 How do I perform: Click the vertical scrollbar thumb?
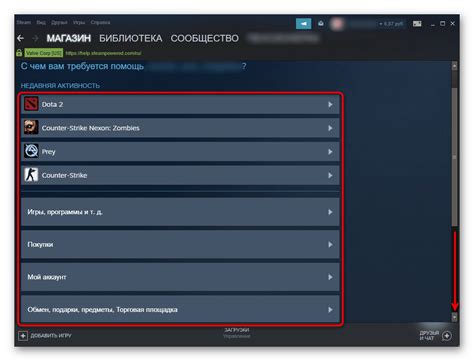click(x=454, y=157)
